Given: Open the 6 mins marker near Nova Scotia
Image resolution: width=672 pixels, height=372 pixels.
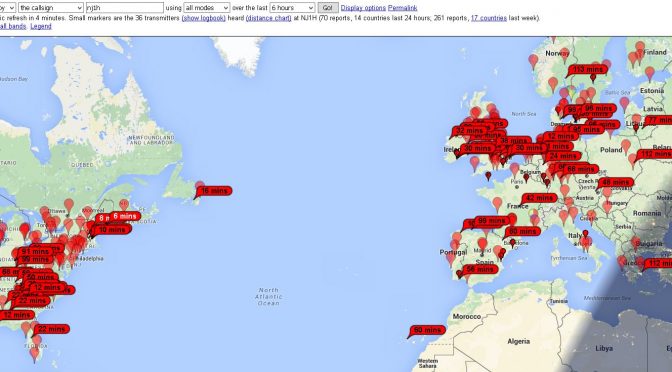Looking at the screenshot, I should [x=125, y=216].
